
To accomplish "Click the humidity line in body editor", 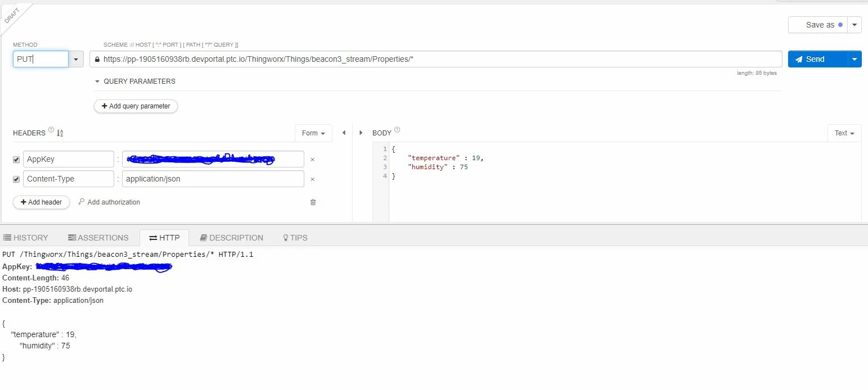I will pos(438,167).
